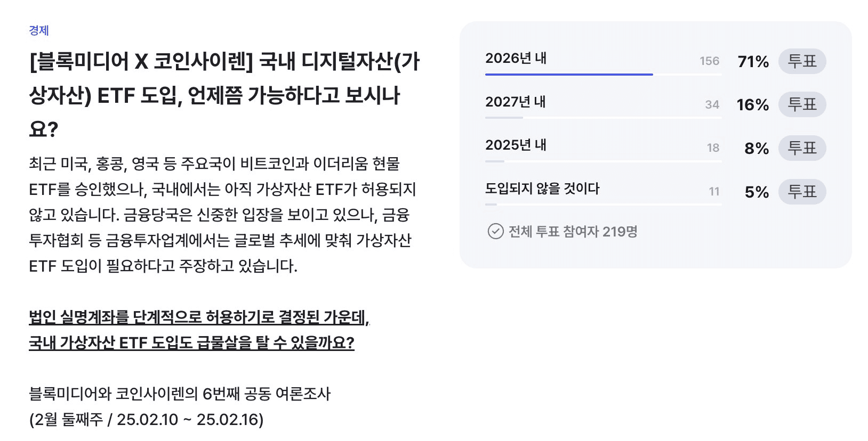Click the 11 vote count

[714, 191]
